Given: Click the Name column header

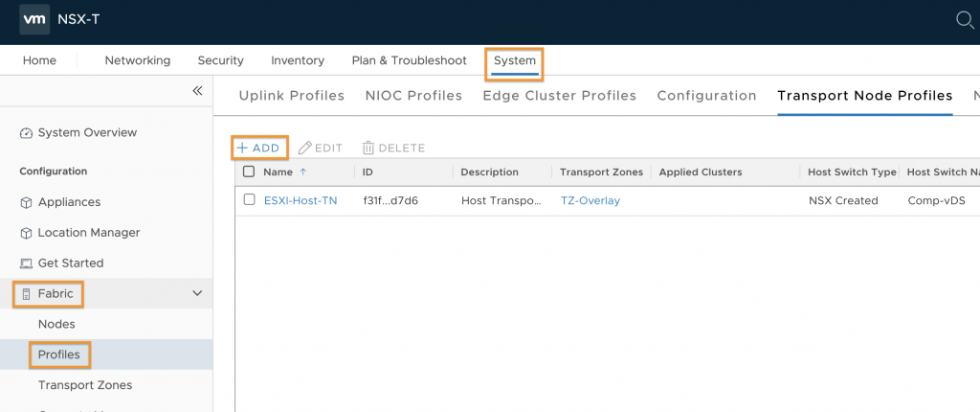Looking at the screenshot, I should 278,172.
